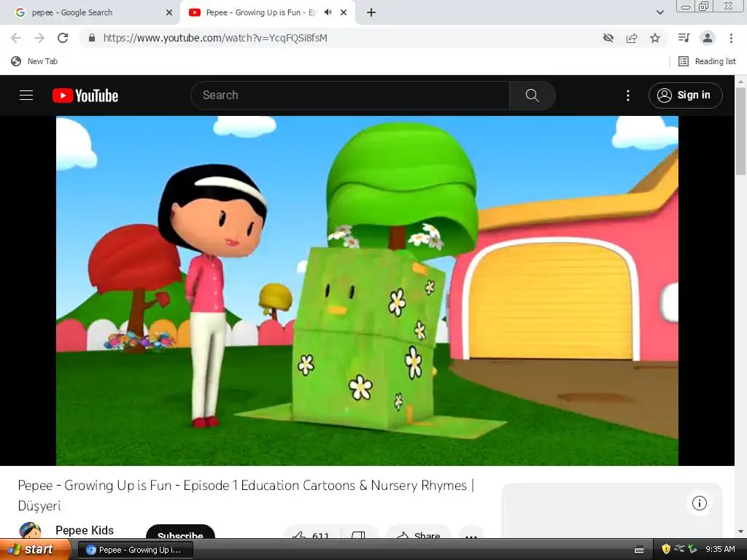Open the Windows start menu
The image size is (747, 560).
[34, 550]
